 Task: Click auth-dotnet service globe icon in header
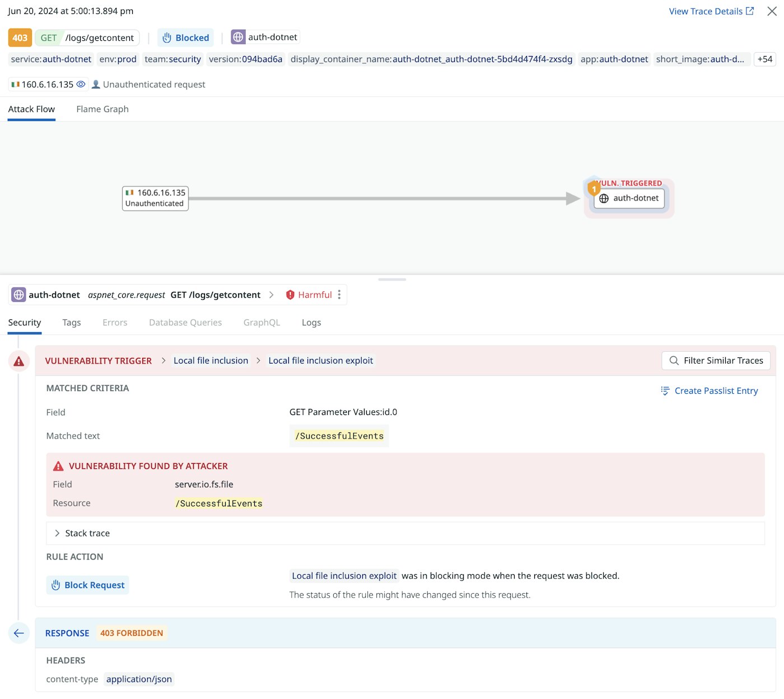point(238,37)
